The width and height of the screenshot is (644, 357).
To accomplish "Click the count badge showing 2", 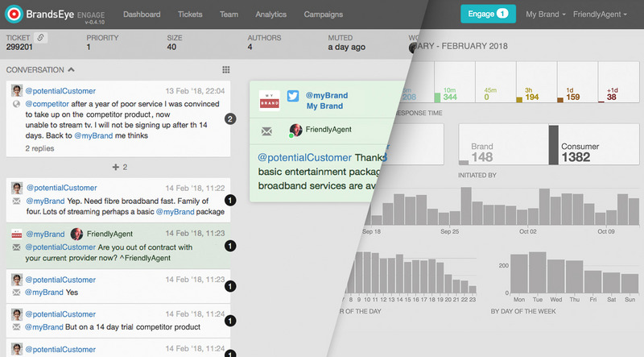I will coord(230,119).
